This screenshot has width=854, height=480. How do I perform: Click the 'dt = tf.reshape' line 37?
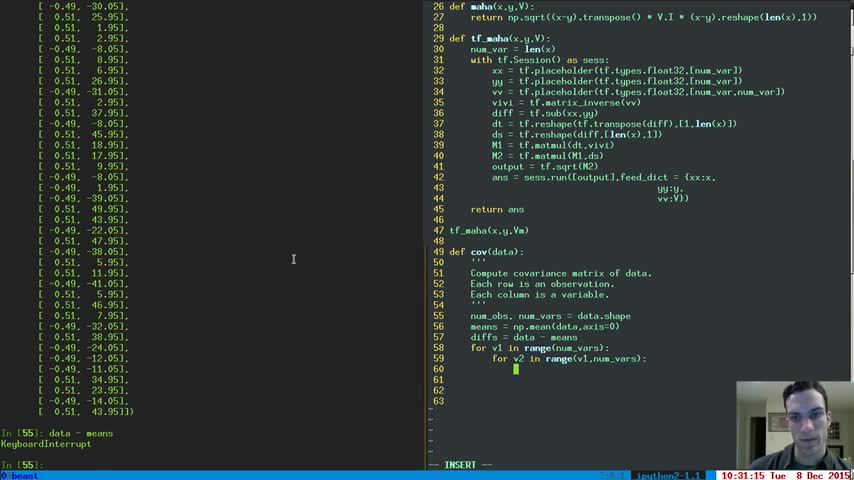(614, 124)
